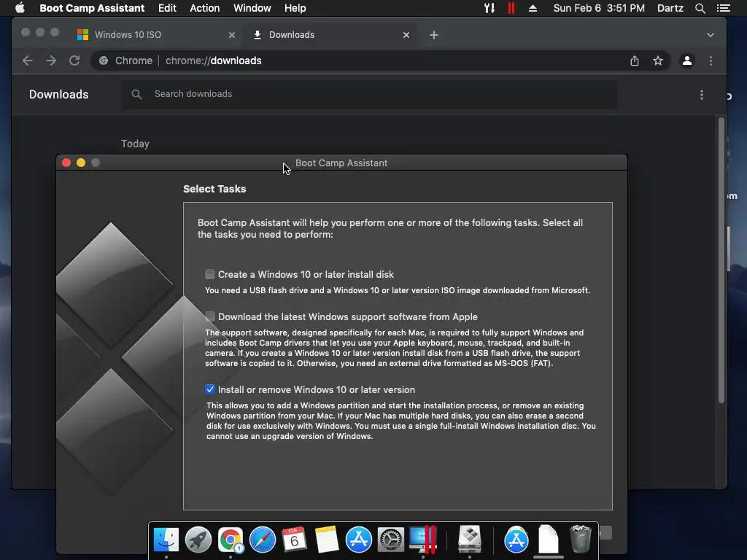Check Create a Windows 10 install disk
The width and height of the screenshot is (747, 560).
[x=210, y=274]
